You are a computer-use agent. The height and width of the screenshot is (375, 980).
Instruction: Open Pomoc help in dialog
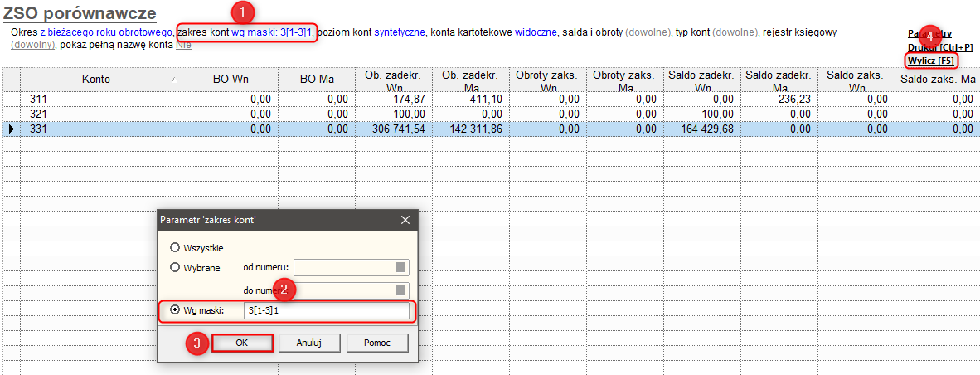click(x=377, y=343)
